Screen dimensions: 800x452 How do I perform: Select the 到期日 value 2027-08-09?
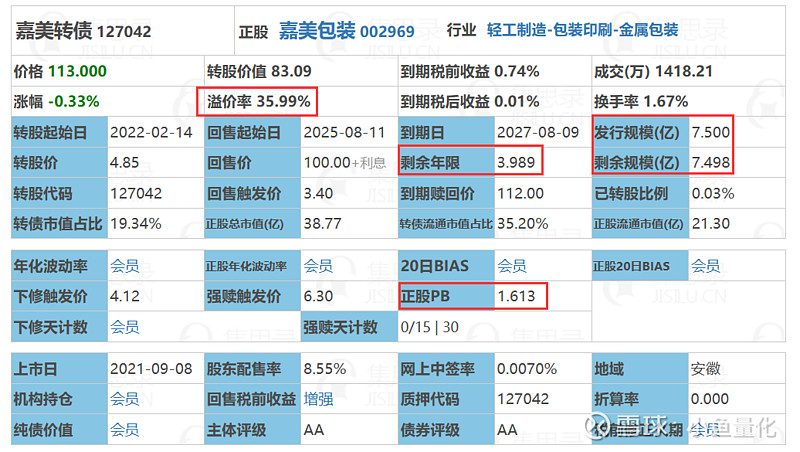pos(538,133)
